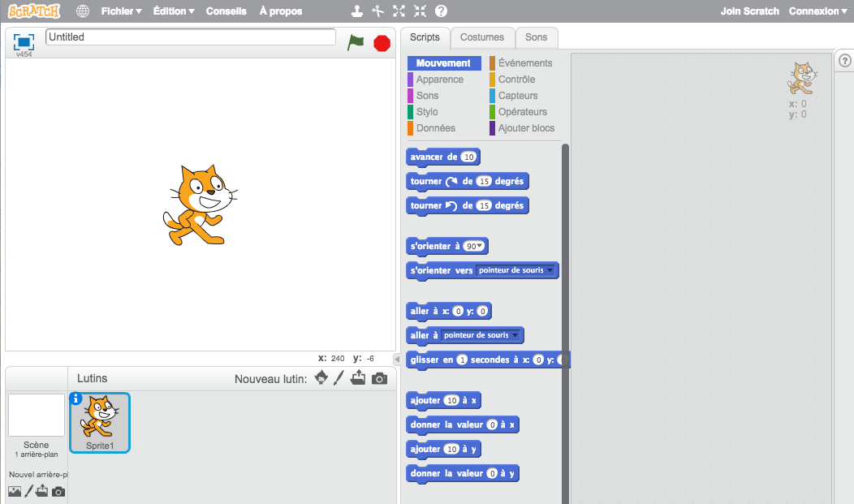854x504 pixels.
Task: Open the s'orienter vers pointeur de souris dropdown
Action: (x=515, y=270)
